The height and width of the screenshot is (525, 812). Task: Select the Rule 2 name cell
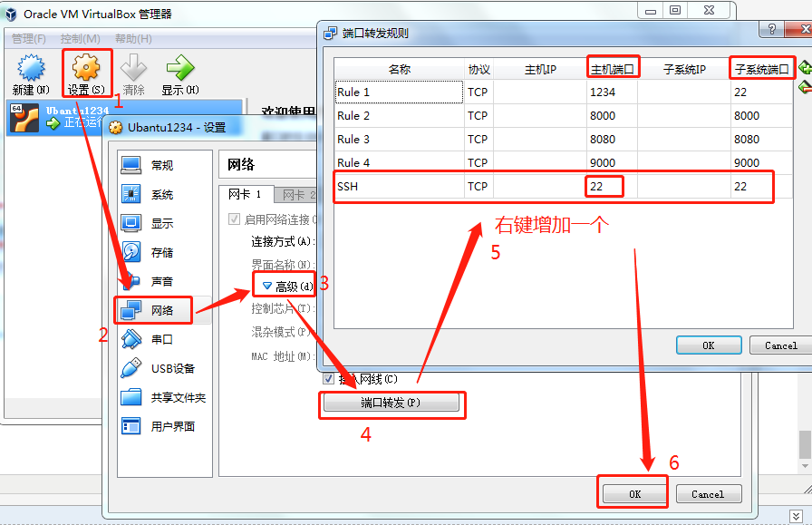pos(400,115)
